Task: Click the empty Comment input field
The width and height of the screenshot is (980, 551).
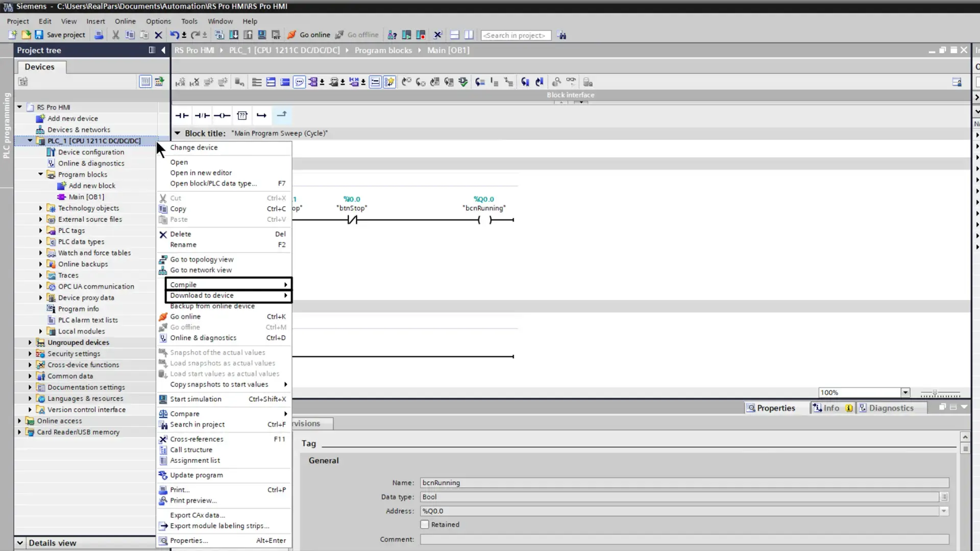Action: click(684, 539)
